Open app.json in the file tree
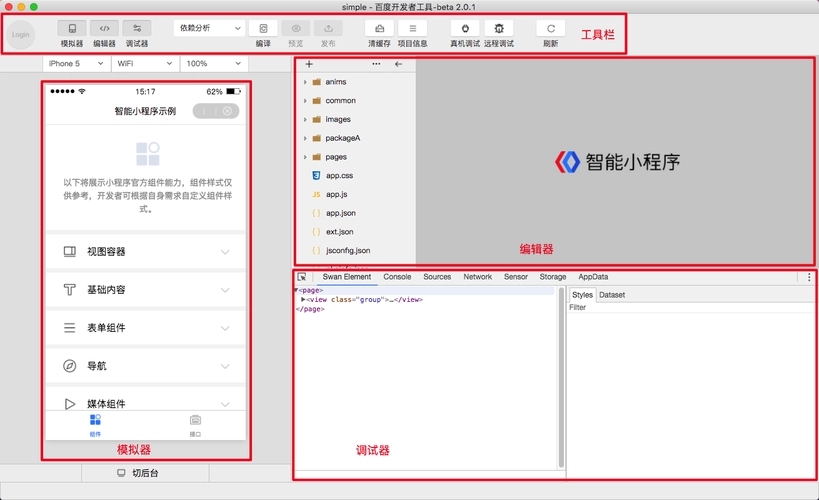The image size is (819, 500). (x=340, y=213)
